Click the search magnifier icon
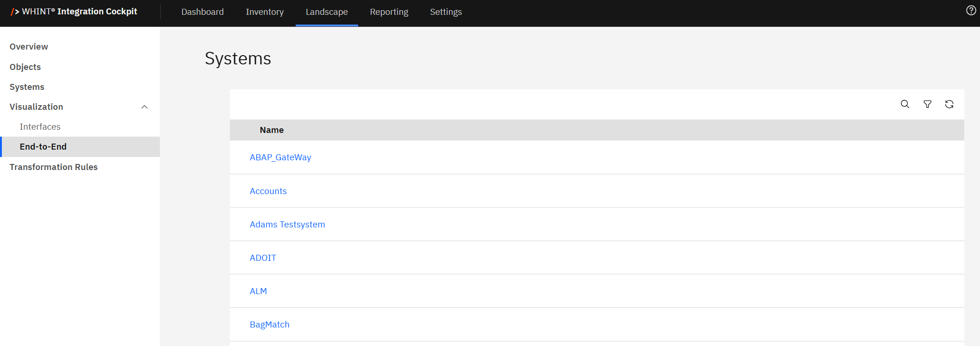This screenshot has width=980, height=346. [x=904, y=104]
